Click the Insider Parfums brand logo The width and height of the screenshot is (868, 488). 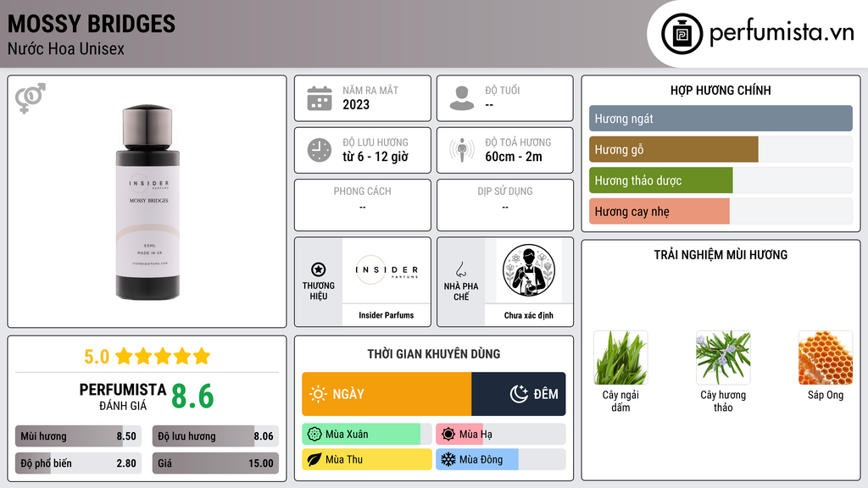point(387,270)
